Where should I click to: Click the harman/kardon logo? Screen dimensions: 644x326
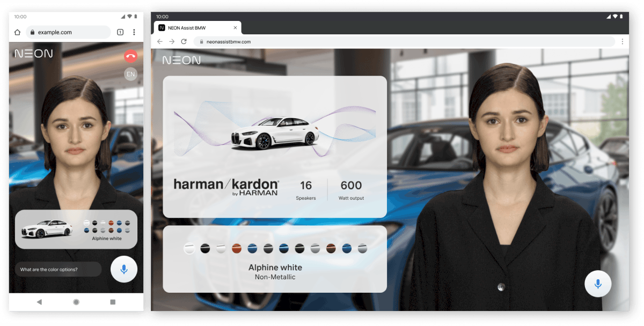226,187
